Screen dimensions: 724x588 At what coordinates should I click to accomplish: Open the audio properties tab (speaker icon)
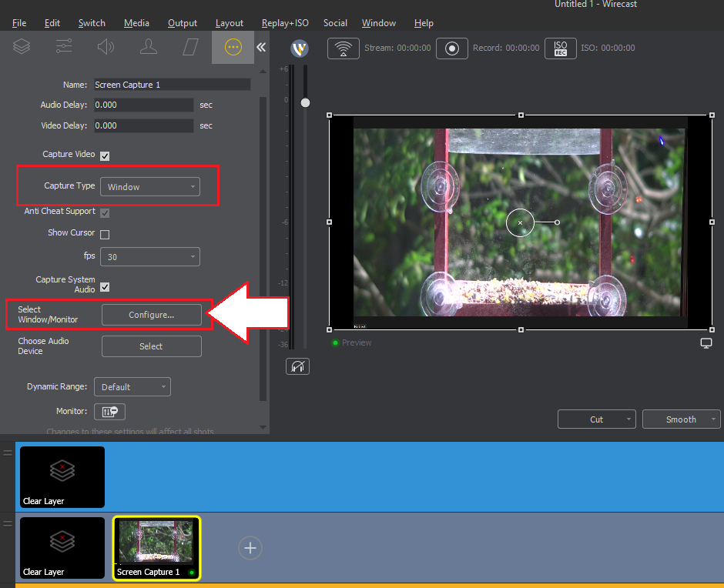(x=106, y=47)
